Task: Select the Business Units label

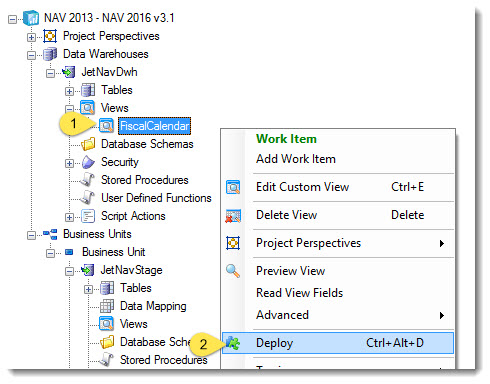Action: [x=97, y=234]
